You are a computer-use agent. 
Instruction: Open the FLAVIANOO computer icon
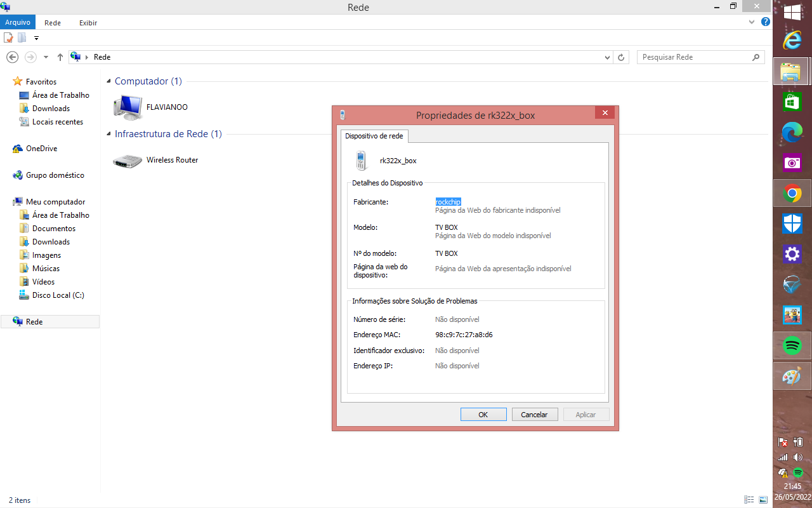128,107
